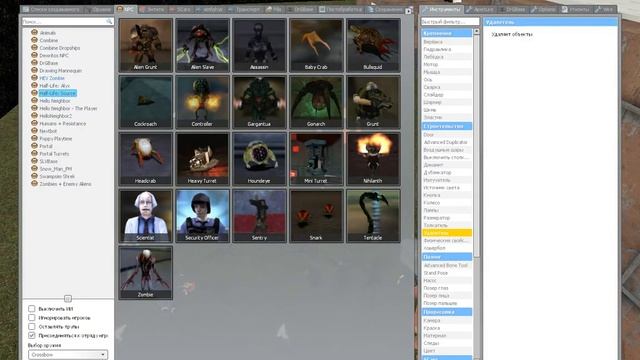Spawn the Alien Slave NPC
This screenshot has height=360, width=640.
pos(202,45)
